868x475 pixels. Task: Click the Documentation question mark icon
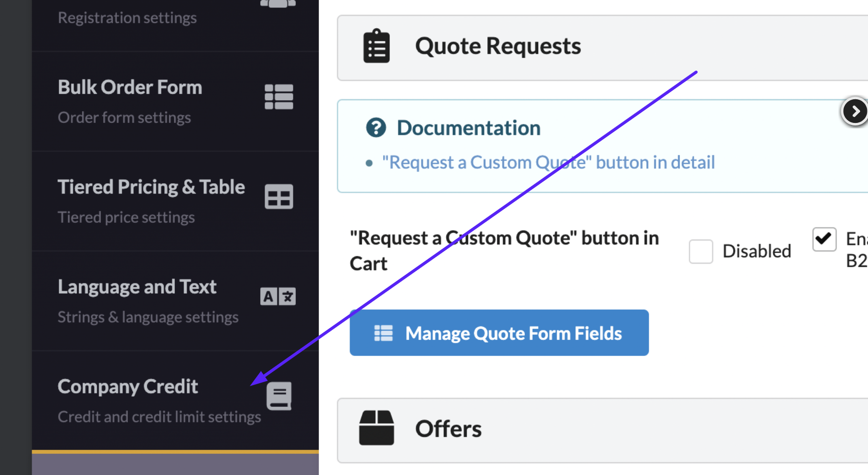[x=376, y=128]
